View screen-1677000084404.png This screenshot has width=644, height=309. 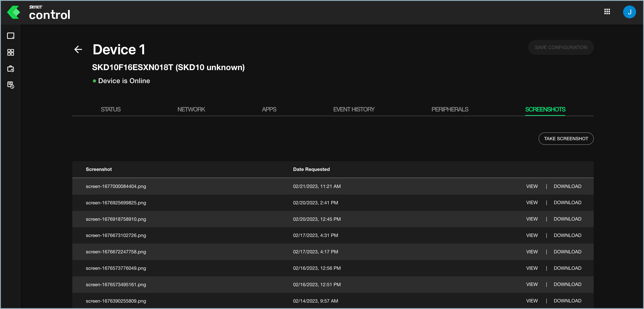coord(532,186)
